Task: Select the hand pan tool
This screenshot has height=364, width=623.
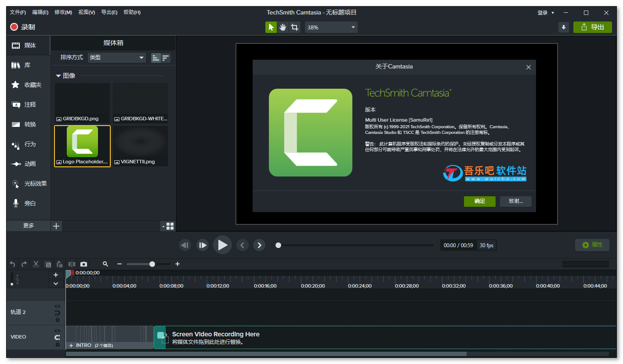Action: [x=283, y=27]
